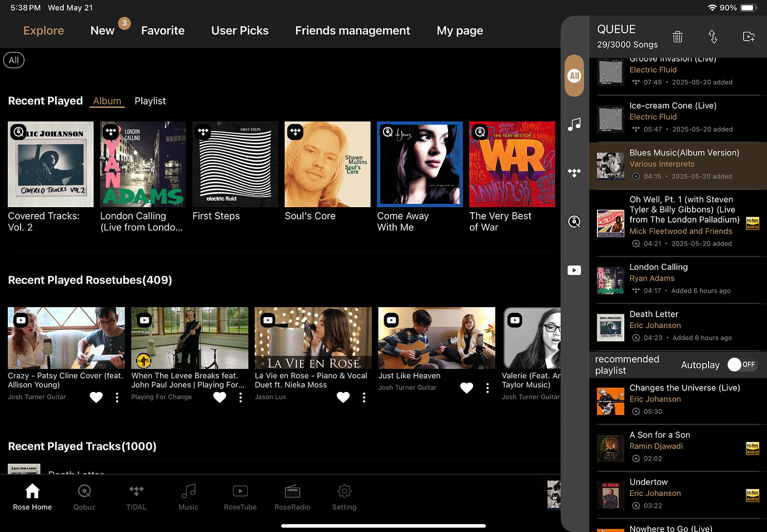Open more options for When The Levee Breaks
The image size is (767, 532).
pos(240,397)
